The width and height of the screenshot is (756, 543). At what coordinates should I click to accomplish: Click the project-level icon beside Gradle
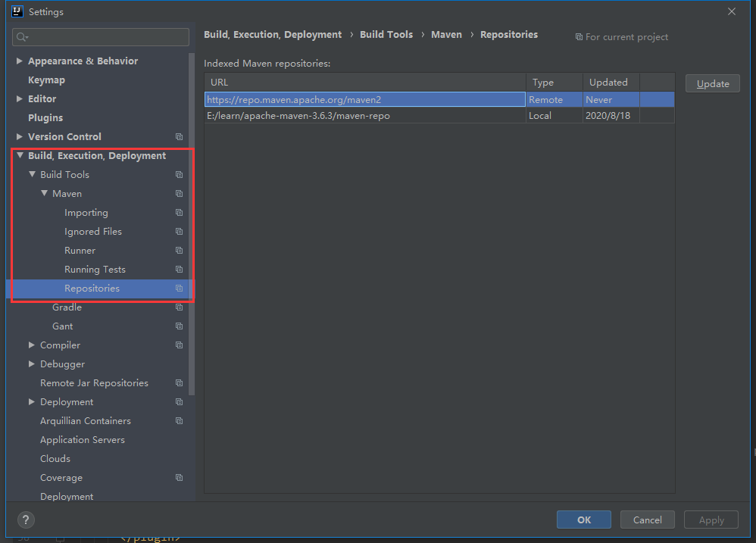[179, 307]
